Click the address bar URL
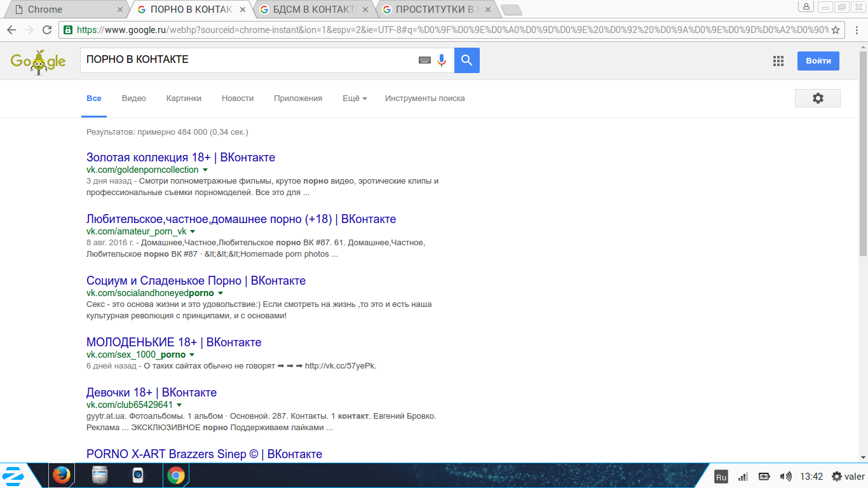Image resolution: width=868 pixels, height=488 pixels. 451,30
